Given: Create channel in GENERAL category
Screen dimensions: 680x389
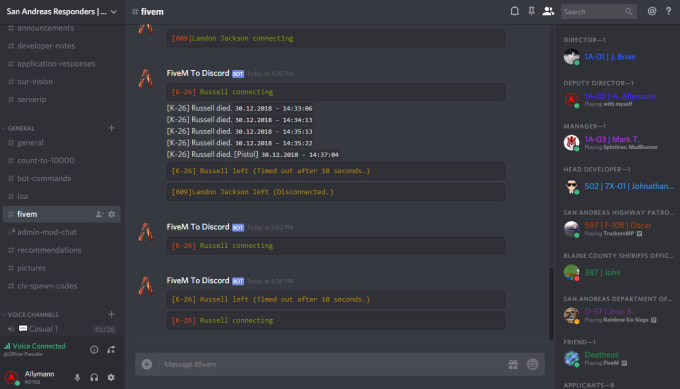Looking at the screenshot, I should pos(111,128).
